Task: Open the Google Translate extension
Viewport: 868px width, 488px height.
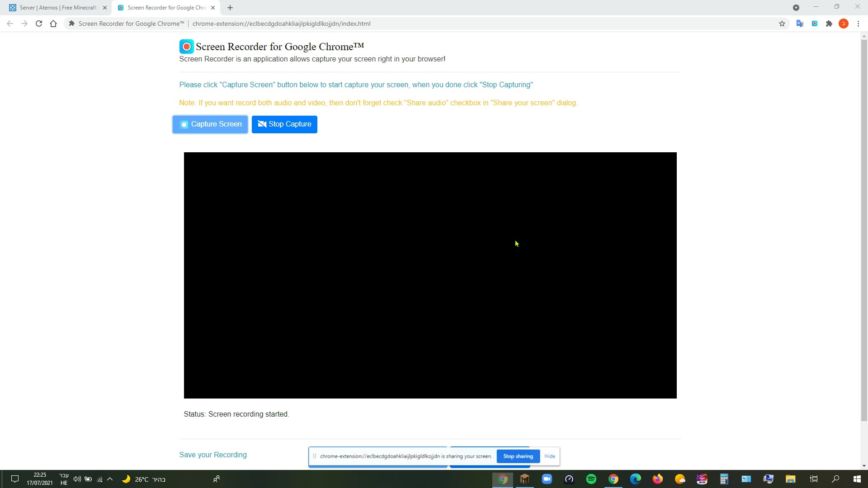Action: click(800, 23)
